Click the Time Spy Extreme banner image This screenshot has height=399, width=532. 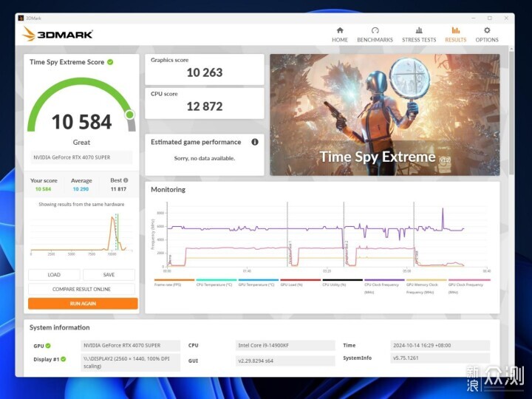385,115
